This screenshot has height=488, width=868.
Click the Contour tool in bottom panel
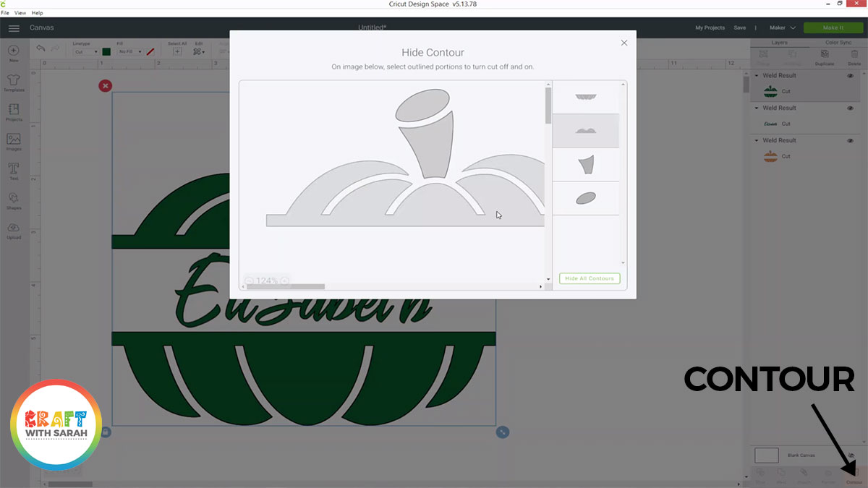[x=854, y=476]
